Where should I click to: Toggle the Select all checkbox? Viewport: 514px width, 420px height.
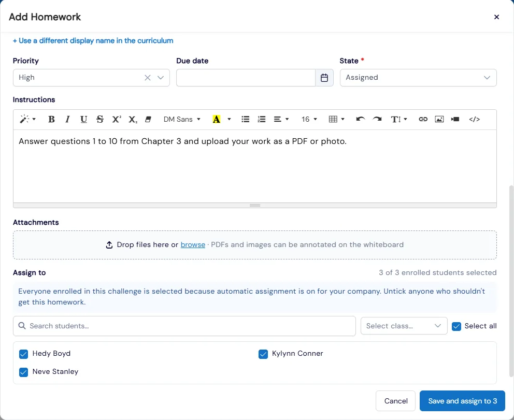pos(456,326)
